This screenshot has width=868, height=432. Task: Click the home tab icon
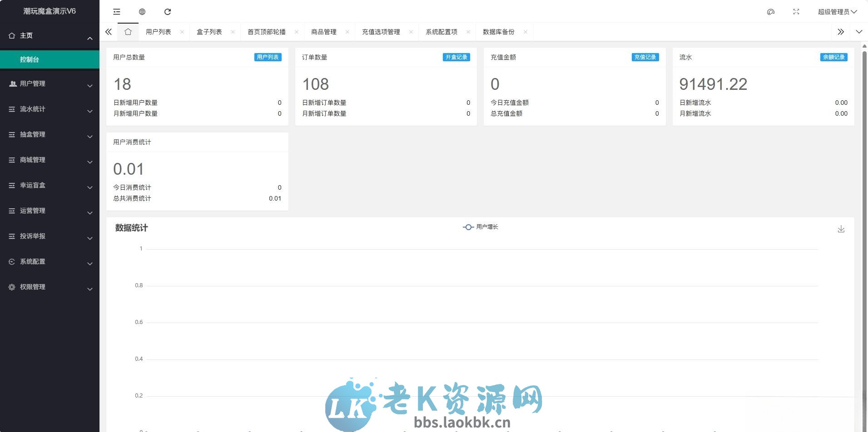[129, 32]
